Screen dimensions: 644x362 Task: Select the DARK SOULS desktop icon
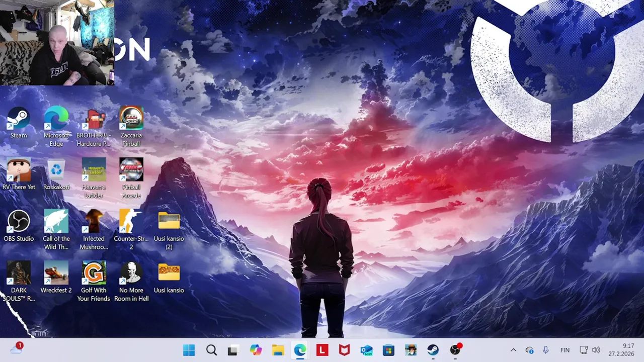coord(19,282)
